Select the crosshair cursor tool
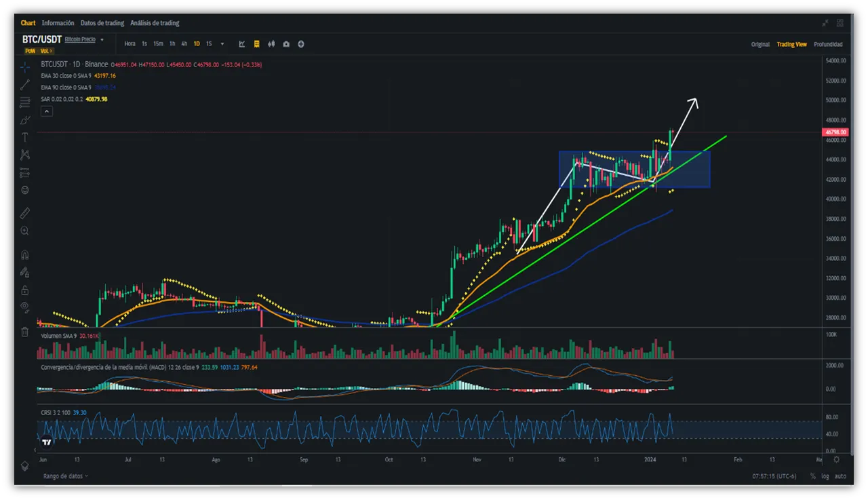 coord(25,66)
